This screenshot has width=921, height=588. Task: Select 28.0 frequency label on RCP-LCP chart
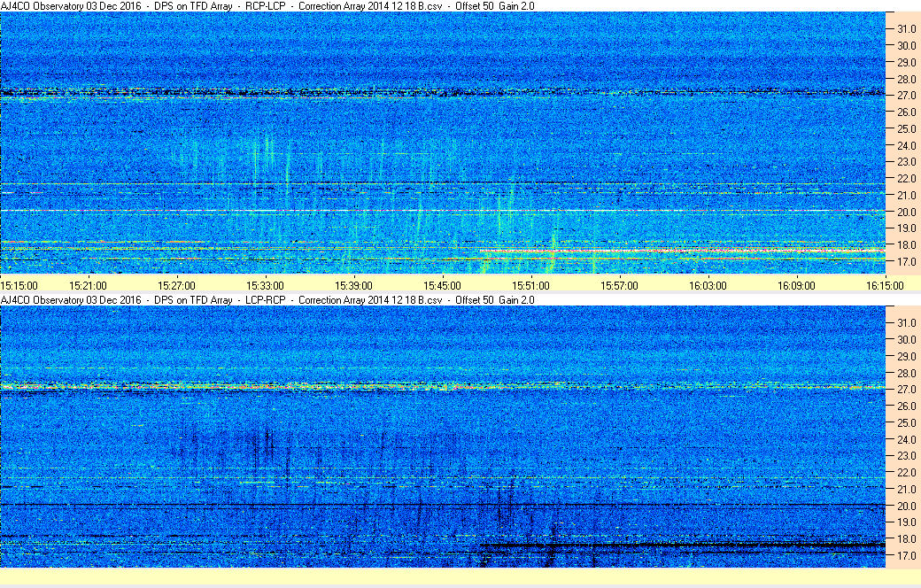click(x=906, y=79)
